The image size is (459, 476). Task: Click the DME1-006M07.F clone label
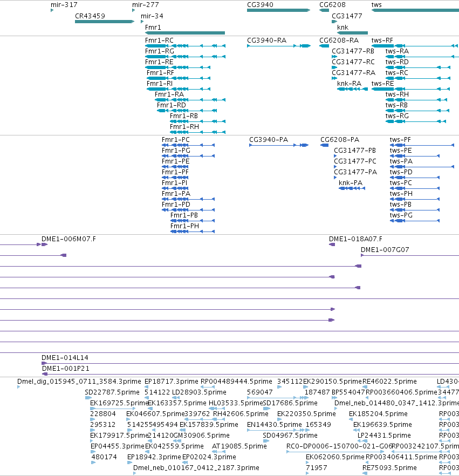(68, 239)
